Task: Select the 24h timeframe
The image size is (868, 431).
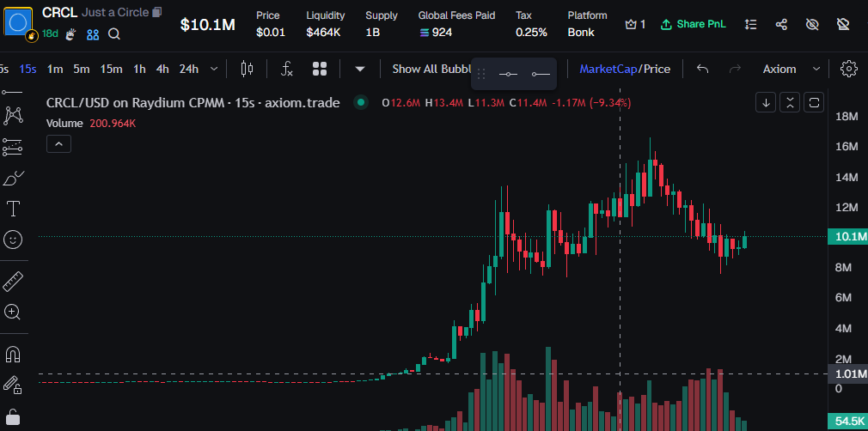Action: point(189,70)
